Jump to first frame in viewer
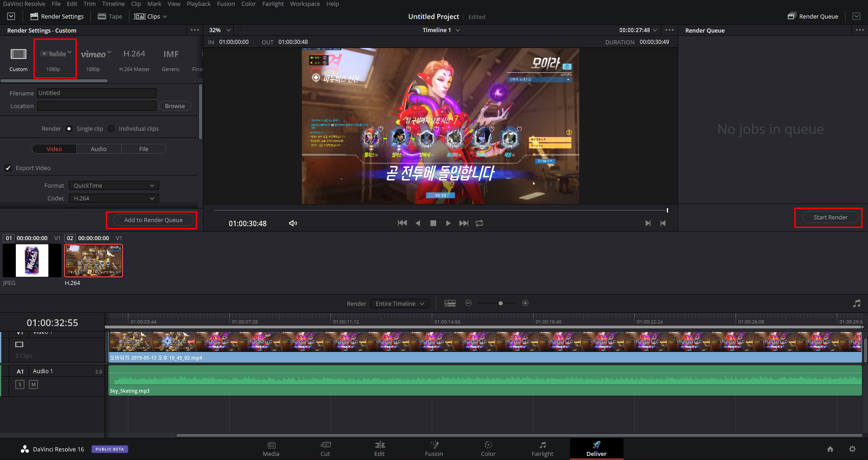This screenshot has height=460, width=868. tap(402, 223)
